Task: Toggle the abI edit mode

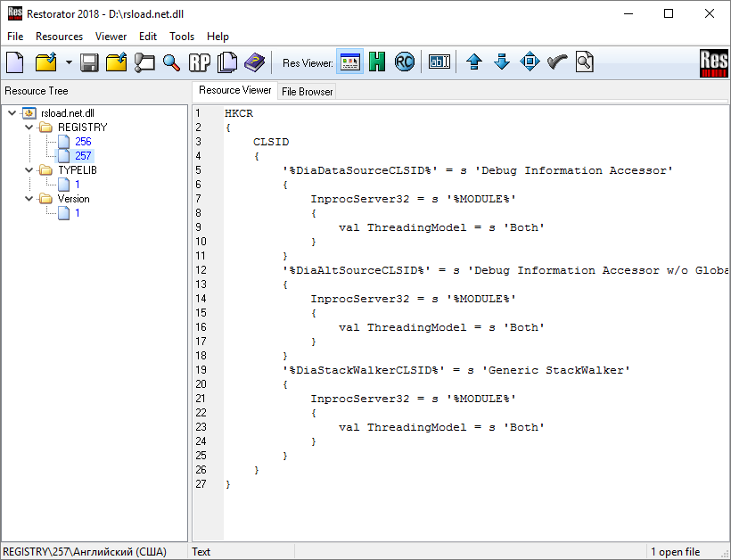Action: (439, 62)
